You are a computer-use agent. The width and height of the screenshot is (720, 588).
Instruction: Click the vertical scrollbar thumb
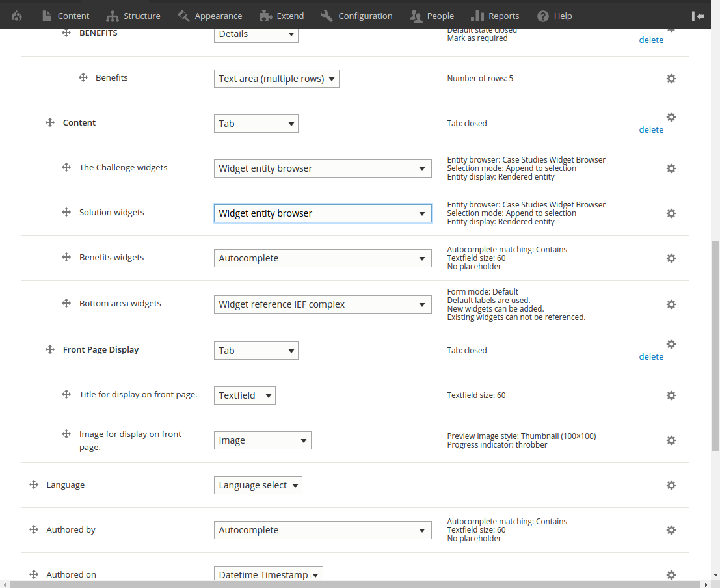[715, 345]
